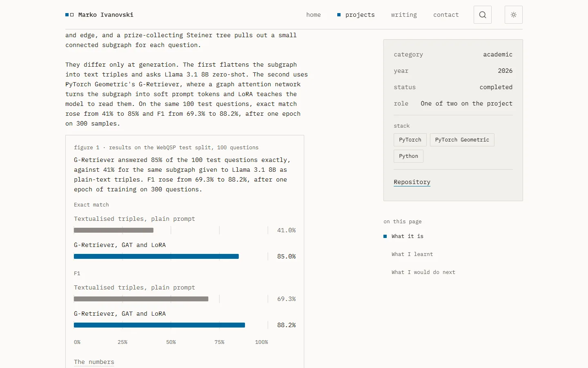Toggle the light/dark theme button
The width and height of the screenshot is (588, 368).
pos(514,15)
